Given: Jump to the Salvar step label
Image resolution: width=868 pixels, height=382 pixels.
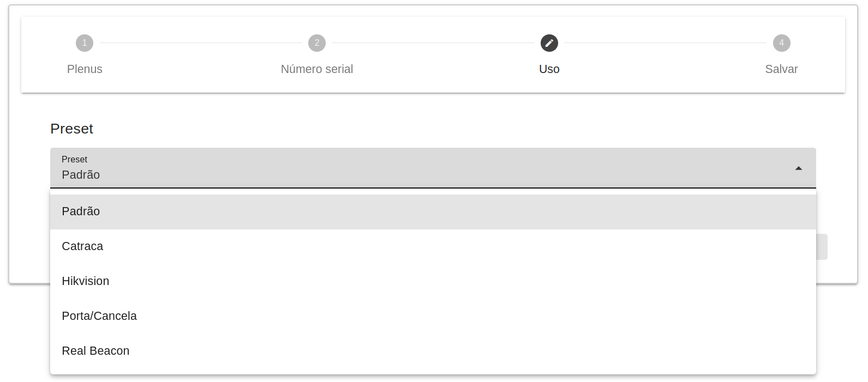Looking at the screenshot, I should (781, 69).
